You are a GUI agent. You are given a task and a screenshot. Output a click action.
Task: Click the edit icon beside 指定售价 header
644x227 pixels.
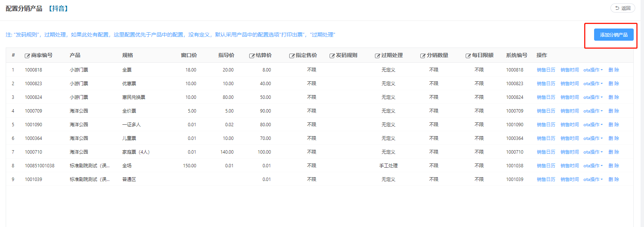point(292,56)
